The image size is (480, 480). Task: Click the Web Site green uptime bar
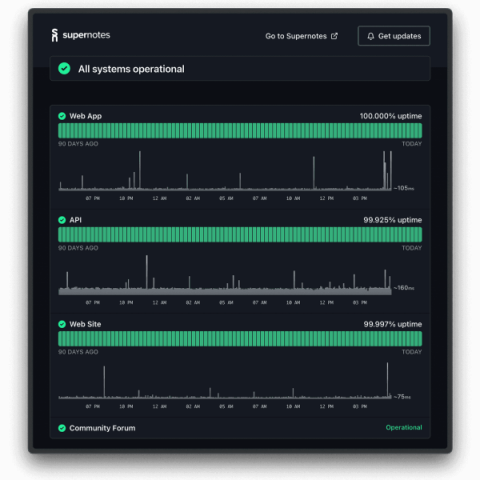[240, 339]
